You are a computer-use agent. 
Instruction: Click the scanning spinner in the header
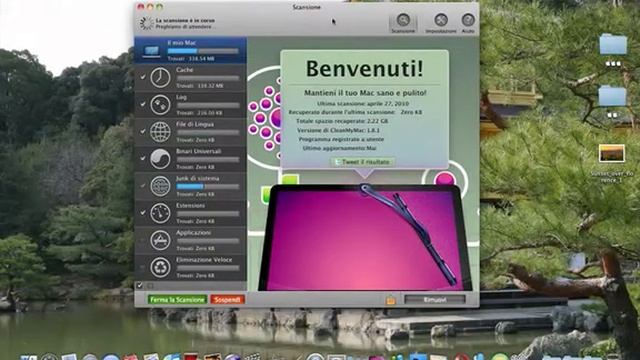(x=146, y=23)
